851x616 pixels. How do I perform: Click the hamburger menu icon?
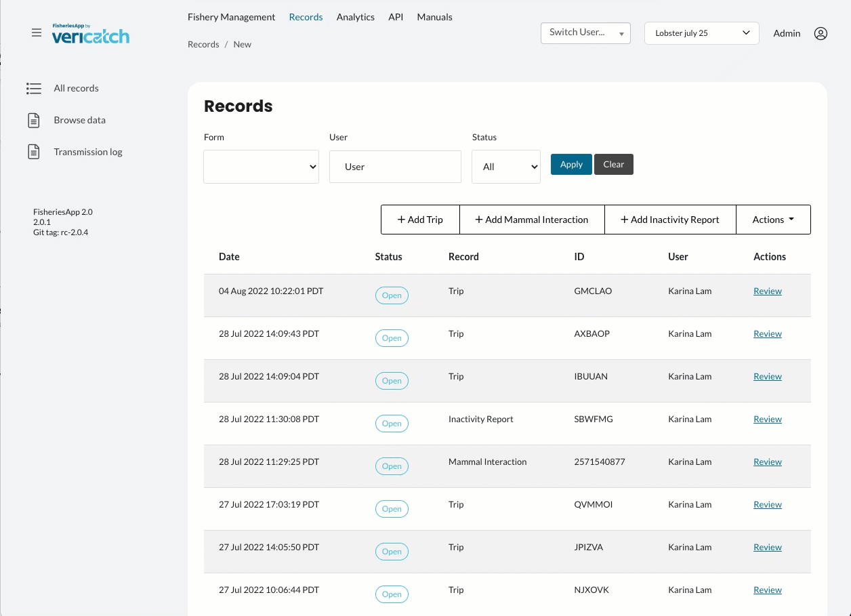coord(37,33)
